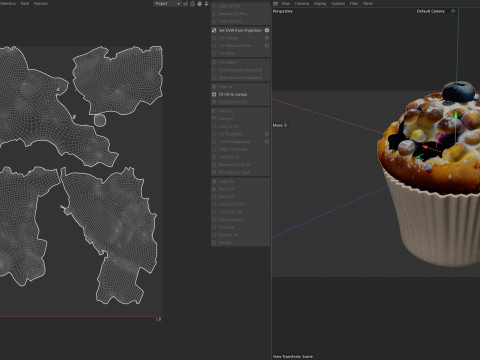Click the green Y-axis gizmo arrow
480x360 pixels.
click(456, 116)
